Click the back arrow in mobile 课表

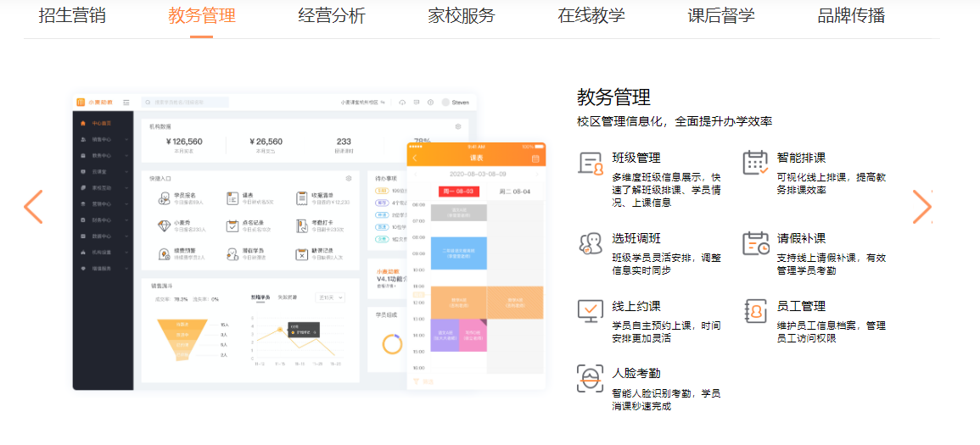(415, 159)
